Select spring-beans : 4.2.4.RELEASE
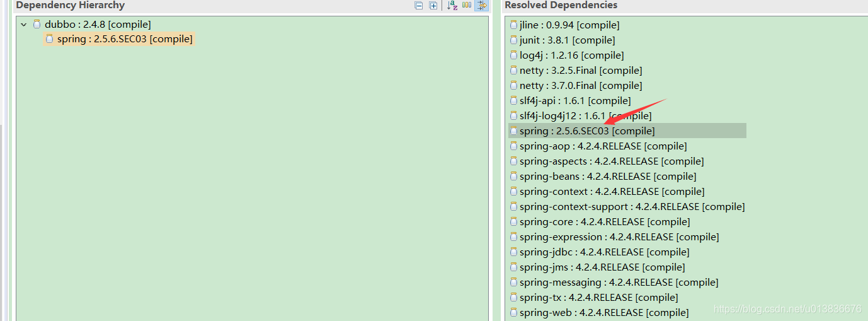Image resolution: width=868 pixels, height=321 pixels. pos(608,177)
